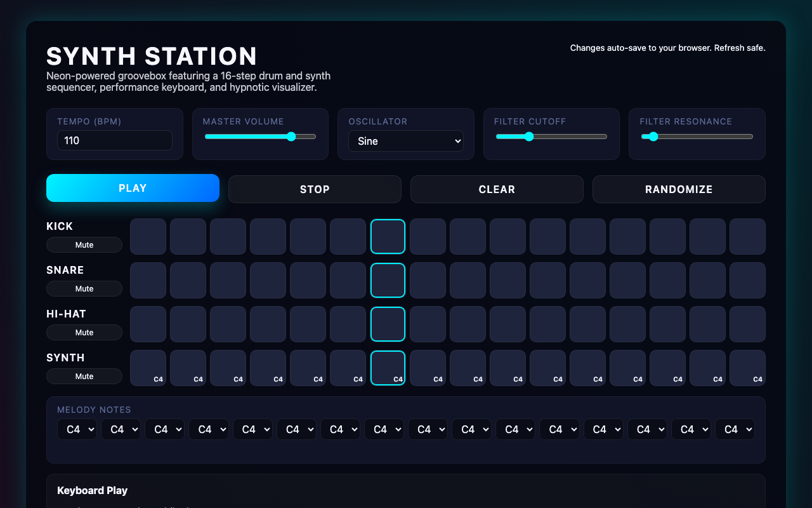Start playback with the PLAY button
The width and height of the screenshot is (812, 508).
tap(133, 188)
